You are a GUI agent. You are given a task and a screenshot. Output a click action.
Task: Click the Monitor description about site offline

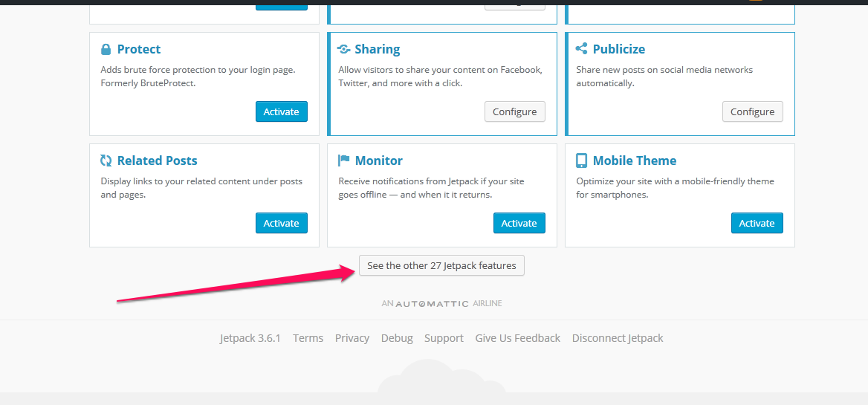coord(431,188)
